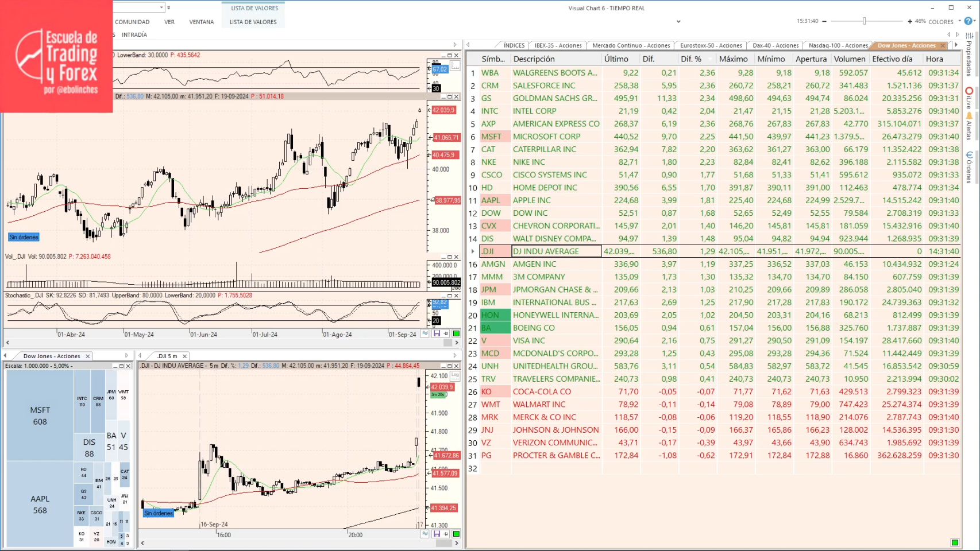The image size is (980, 551).
Task: Switch to the Eurostoxx-50 - Acciones tab
Action: coord(711,45)
